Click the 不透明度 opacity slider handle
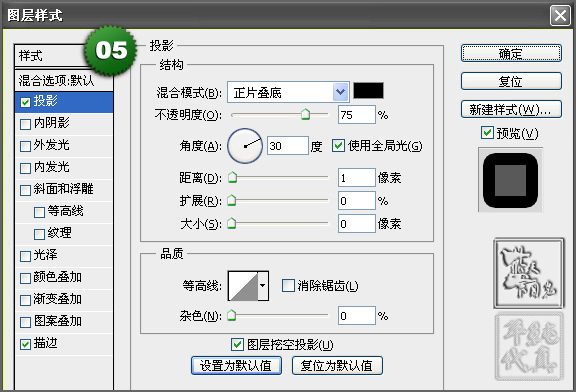 [x=305, y=114]
